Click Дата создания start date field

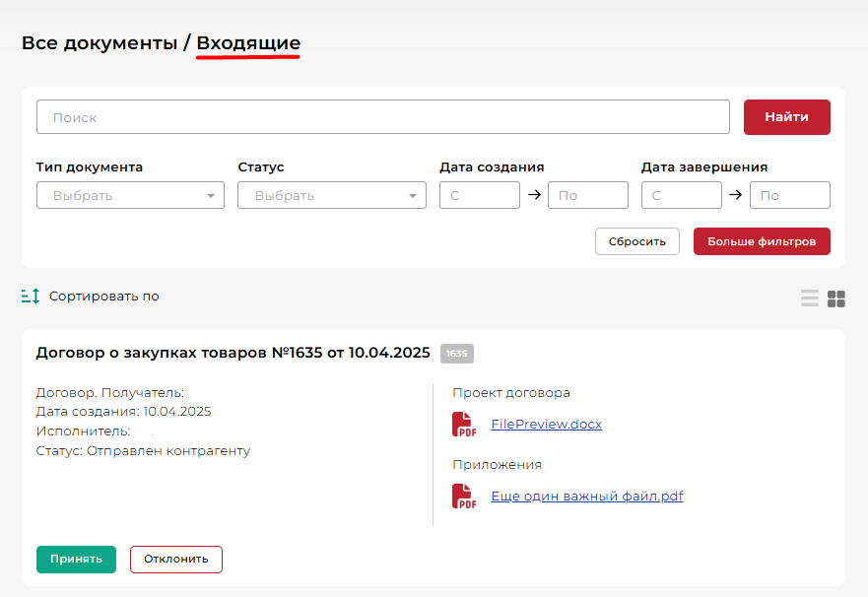click(479, 195)
